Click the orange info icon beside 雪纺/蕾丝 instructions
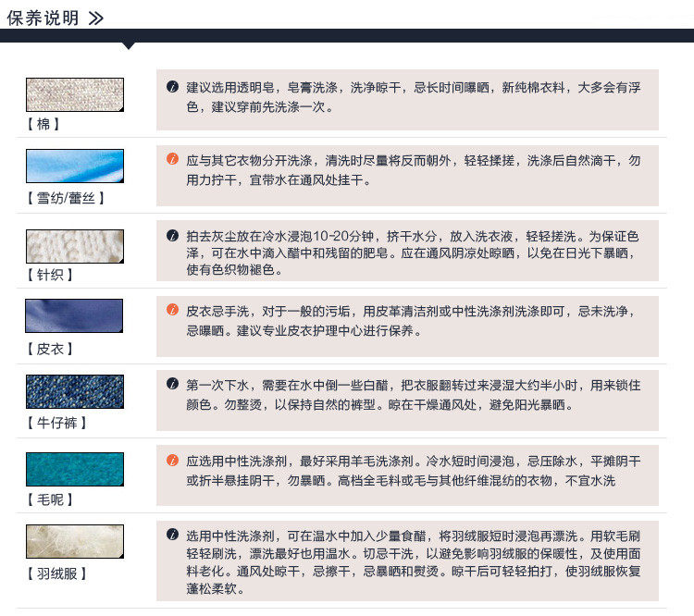This screenshot has width=694, height=616. pyautogui.click(x=172, y=159)
